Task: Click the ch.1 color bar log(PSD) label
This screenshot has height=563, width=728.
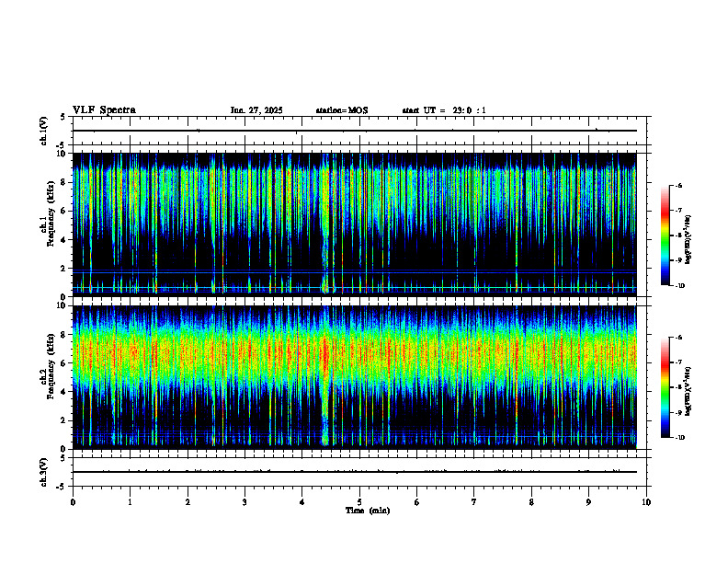Action: 688,239
